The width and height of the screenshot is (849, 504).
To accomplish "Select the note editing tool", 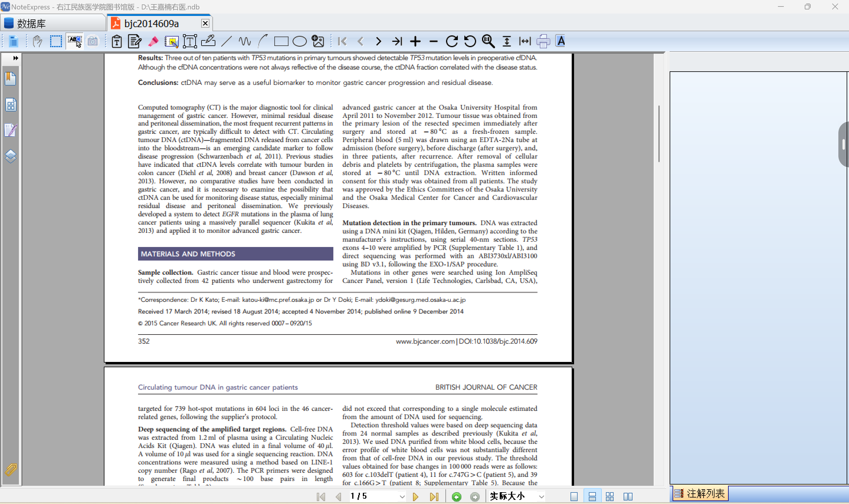I will pyautogui.click(x=135, y=42).
